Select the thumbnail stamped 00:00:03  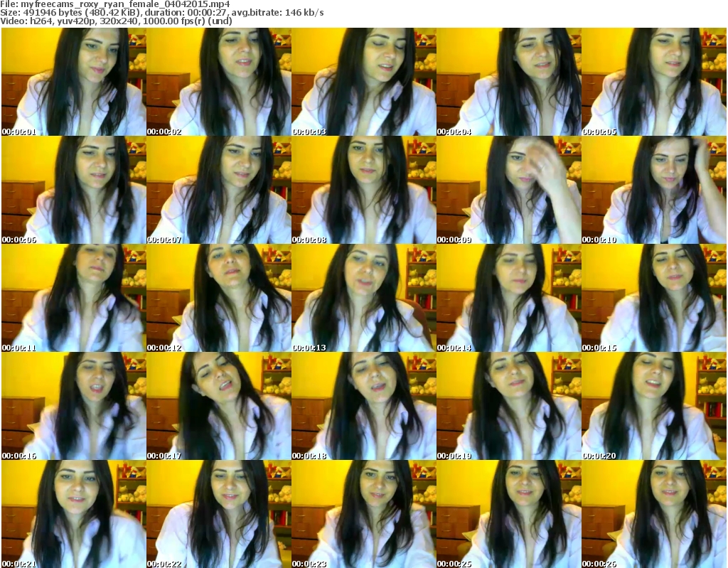[363, 82]
